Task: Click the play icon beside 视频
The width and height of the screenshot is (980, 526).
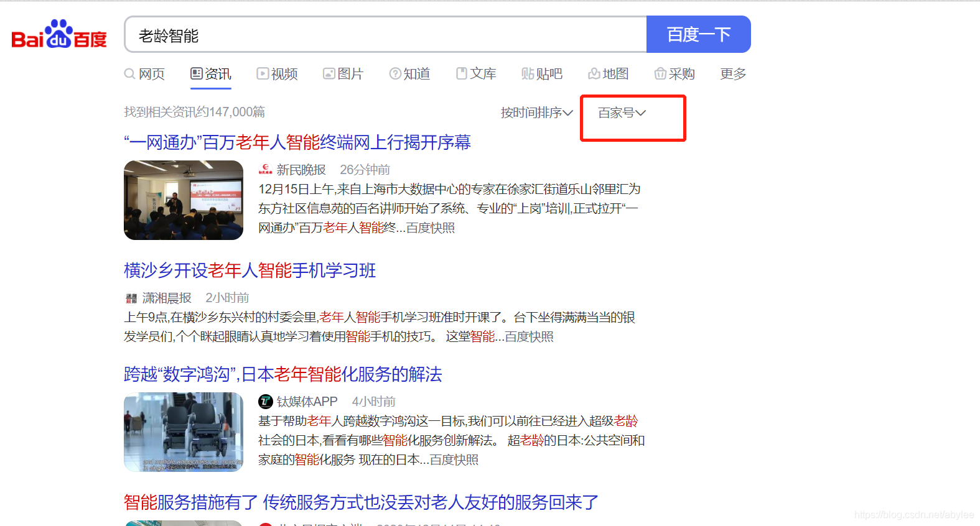Action: coord(263,73)
